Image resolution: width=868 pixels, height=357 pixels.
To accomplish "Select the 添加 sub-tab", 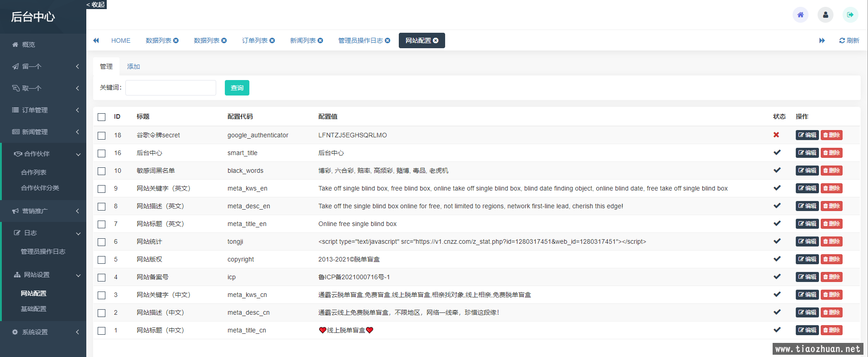I will (x=134, y=66).
